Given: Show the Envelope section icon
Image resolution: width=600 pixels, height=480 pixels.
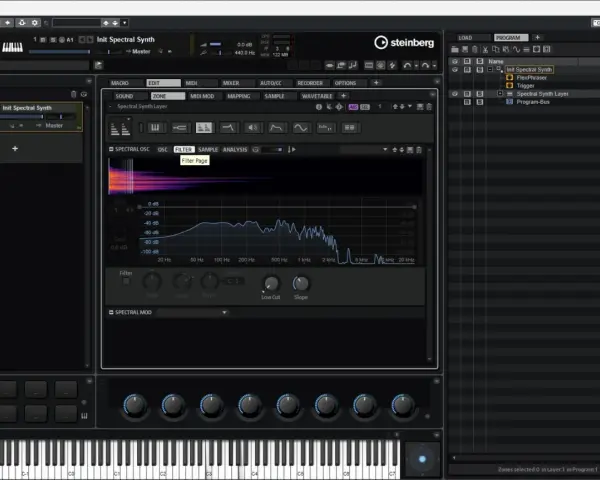Looking at the screenshot, I should (x=276, y=127).
